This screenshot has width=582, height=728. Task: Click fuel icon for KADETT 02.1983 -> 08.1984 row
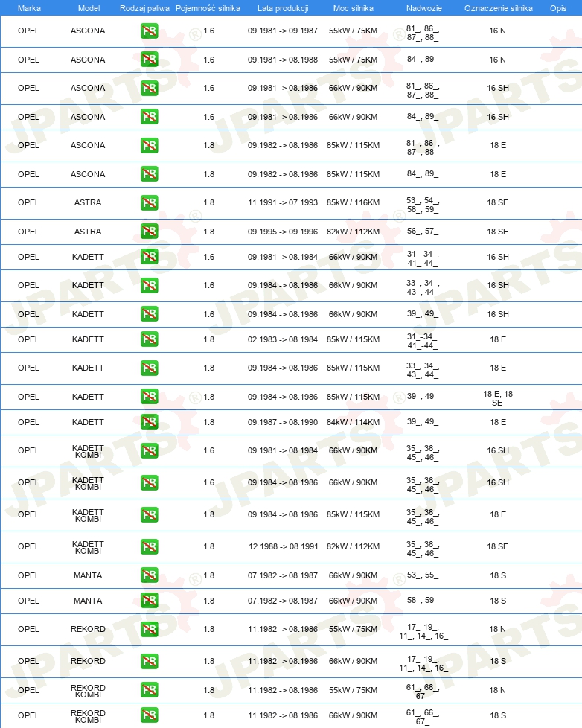[149, 339]
